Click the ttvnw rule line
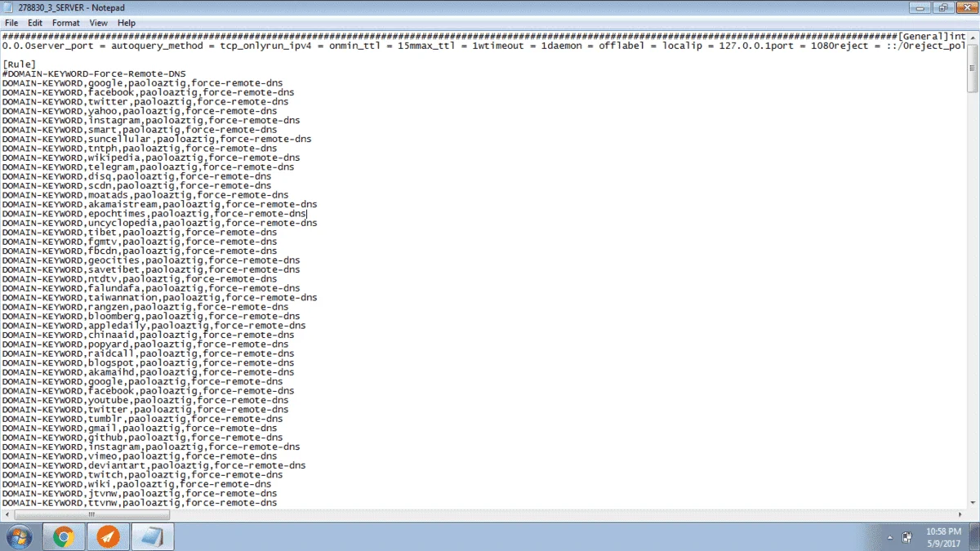 pos(140,503)
